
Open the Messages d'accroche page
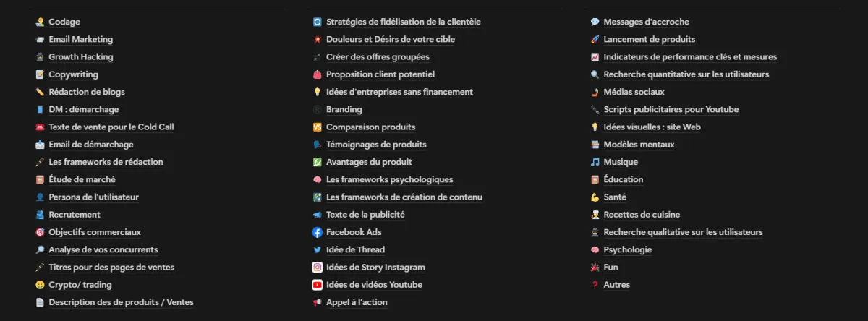(647, 22)
